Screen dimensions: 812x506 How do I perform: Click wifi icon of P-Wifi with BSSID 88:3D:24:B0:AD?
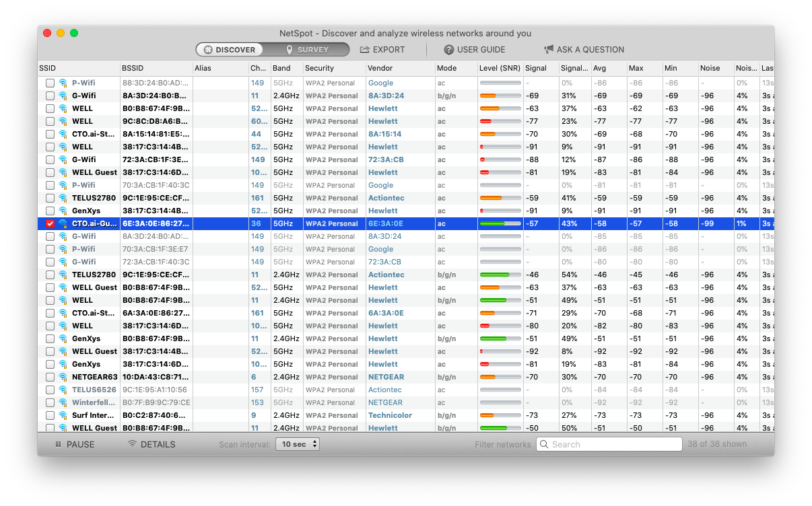pyautogui.click(x=63, y=83)
